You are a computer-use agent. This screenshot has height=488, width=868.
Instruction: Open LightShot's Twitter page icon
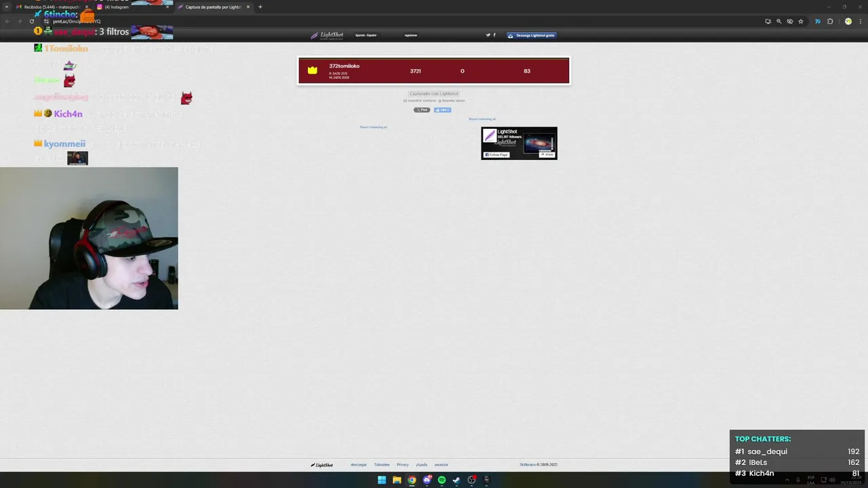pyautogui.click(x=488, y=35)
